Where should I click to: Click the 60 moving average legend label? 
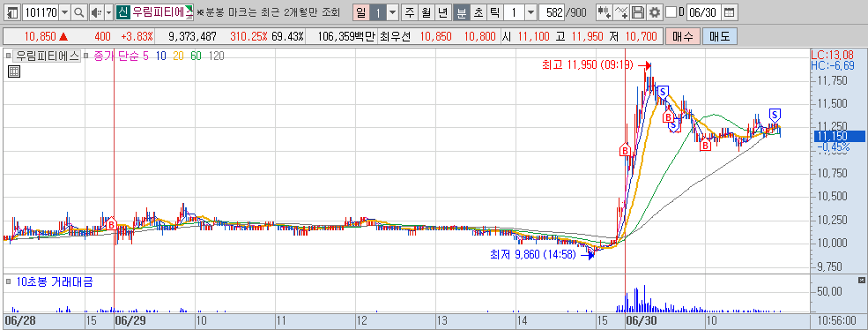[196, 56]
